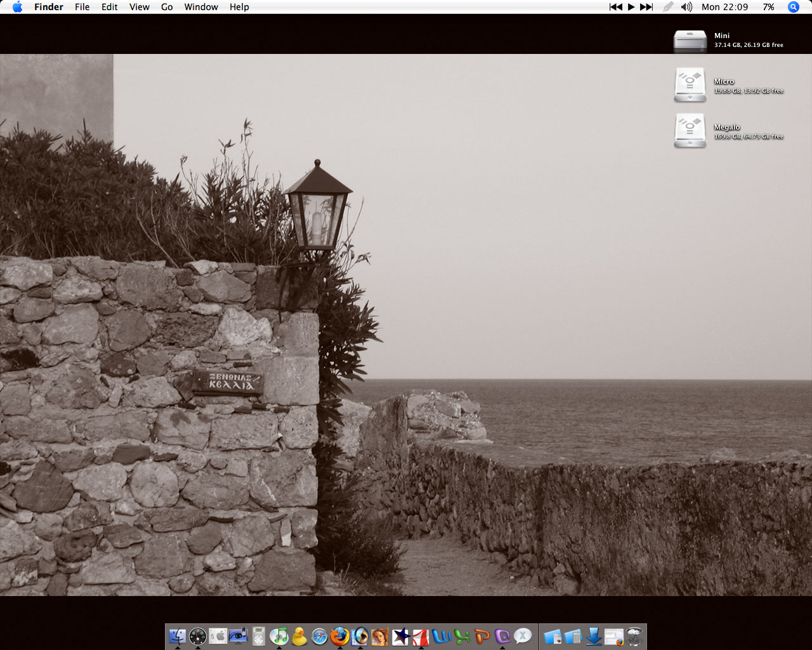The width and height of the screenshot is (812, 650).
Task: Open Safari from the Dock
Action: tap(320, 636)
